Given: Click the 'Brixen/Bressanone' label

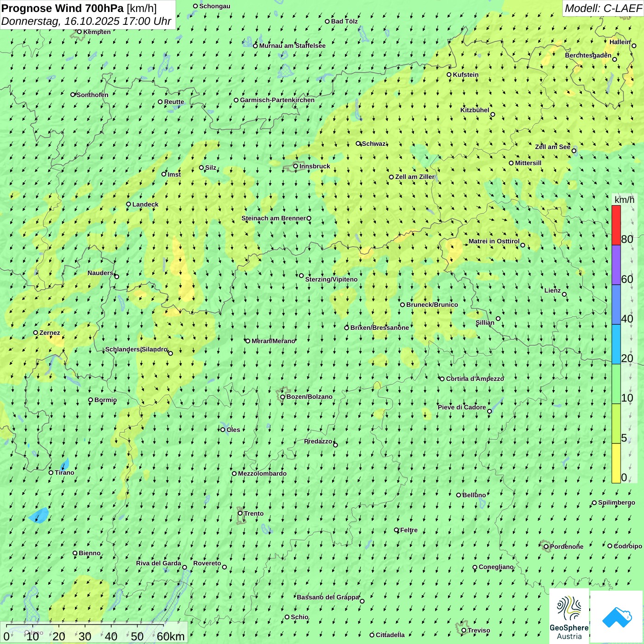Looking at the screenshot, I should click(x=379, y=328).
